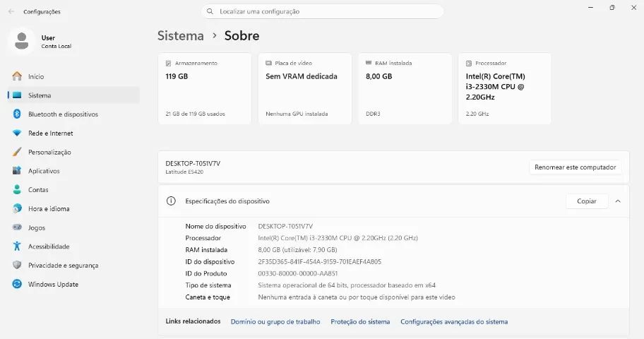The image size is (644, 339).
Task: Open Domínio ou grupo de trabalho link
Action: pyautogui.click(x=275, y=322)
